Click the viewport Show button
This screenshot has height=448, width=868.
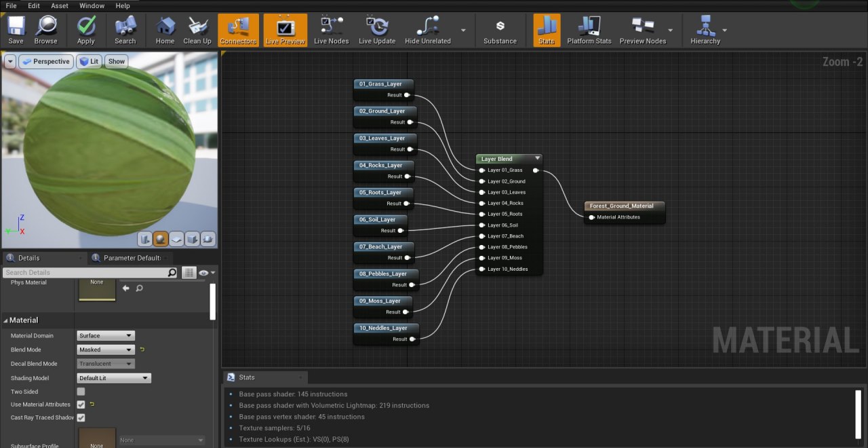tap(117, 61)
